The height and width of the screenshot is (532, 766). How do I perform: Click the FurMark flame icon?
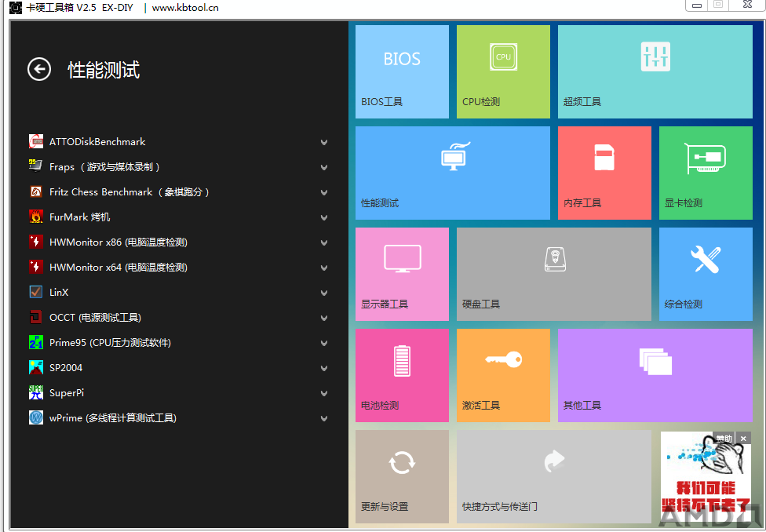(x=35, y=217)
